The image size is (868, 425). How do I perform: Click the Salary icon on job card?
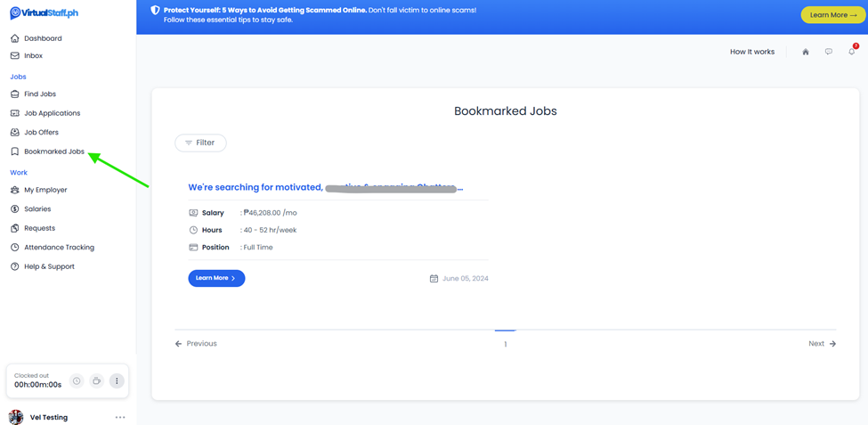click(x=193, y=213)
